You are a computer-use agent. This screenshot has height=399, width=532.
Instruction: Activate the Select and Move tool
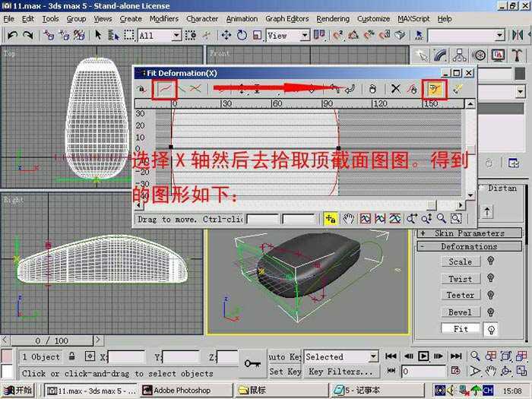(x=226, y=35)
